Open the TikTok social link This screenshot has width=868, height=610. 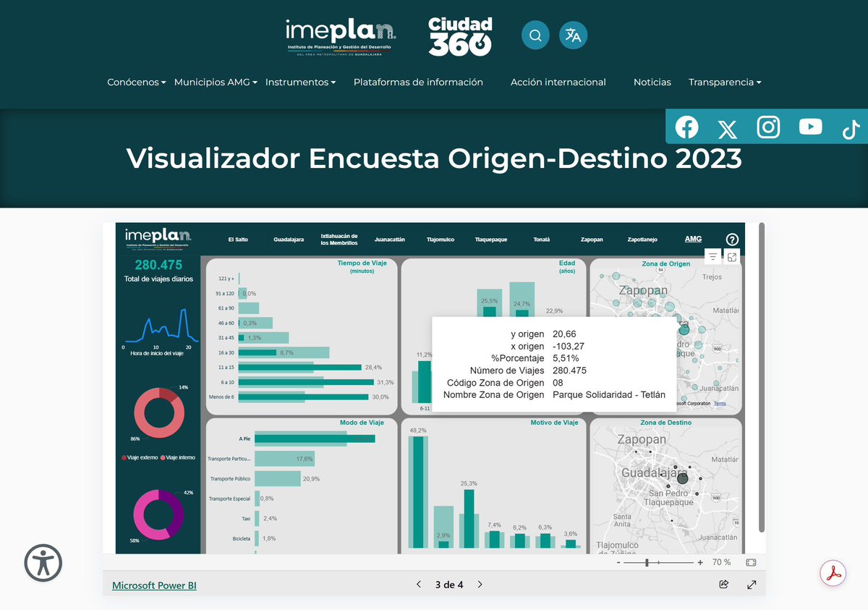click(851, 129)
